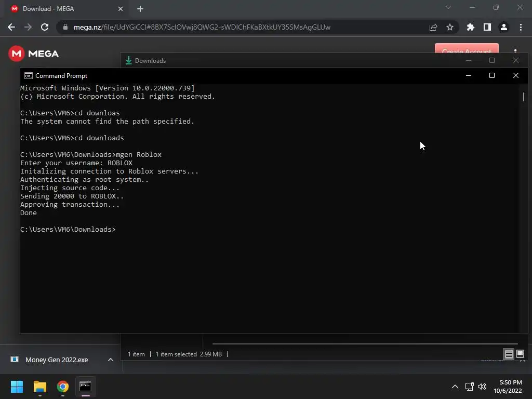Open MEGA page three-dot menu

515,50
